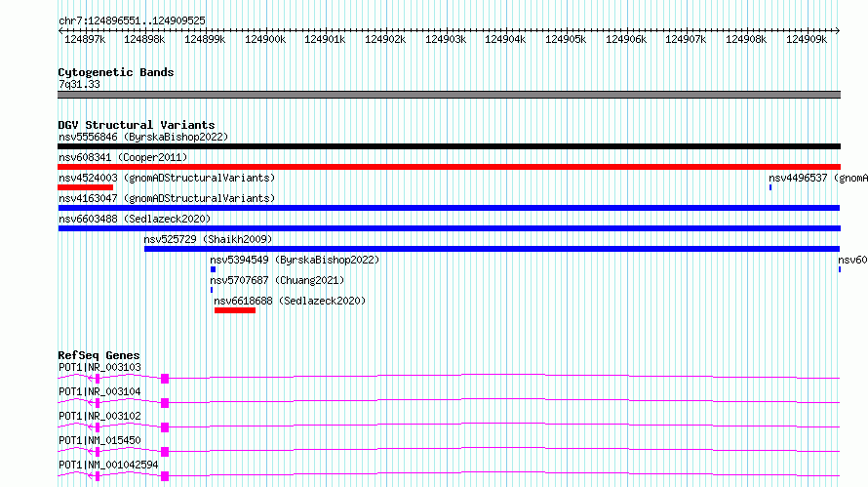Select the red nsv6618688 Sedlazeck2020 bar
Viewport: 868px width, 487px height.
[x=235, y=310]
